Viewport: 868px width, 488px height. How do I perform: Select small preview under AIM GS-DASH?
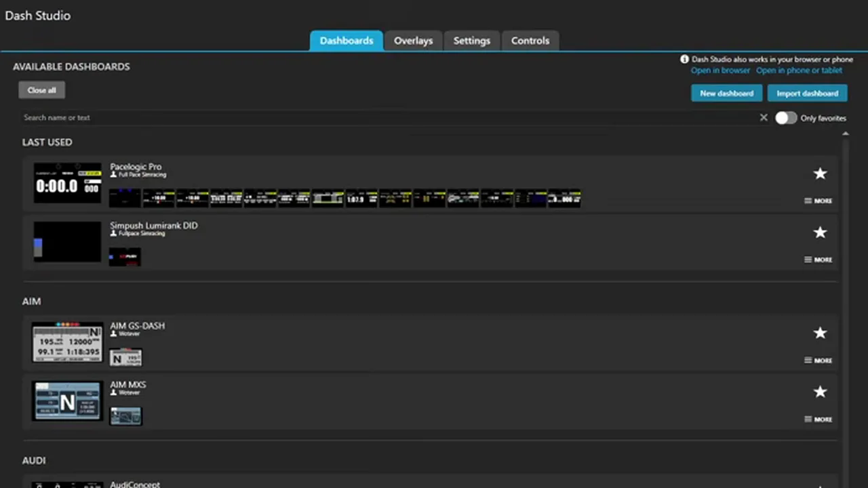[126, 357]
